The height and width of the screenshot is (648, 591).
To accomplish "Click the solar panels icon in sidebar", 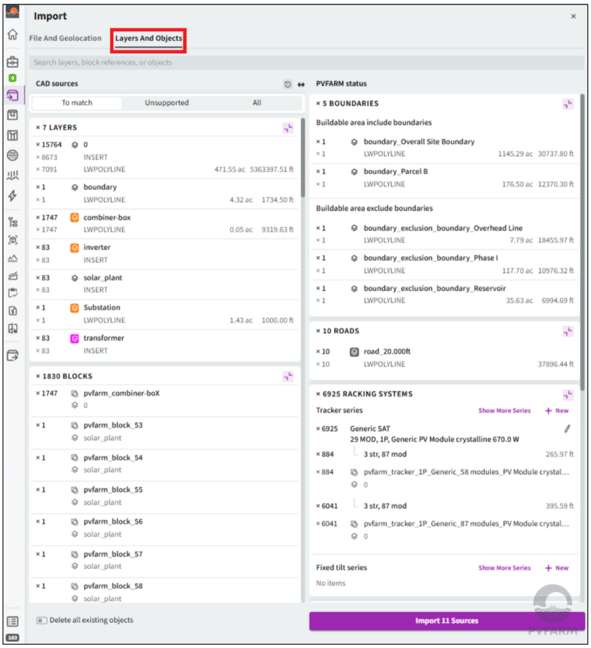I will tap(13, 176).
